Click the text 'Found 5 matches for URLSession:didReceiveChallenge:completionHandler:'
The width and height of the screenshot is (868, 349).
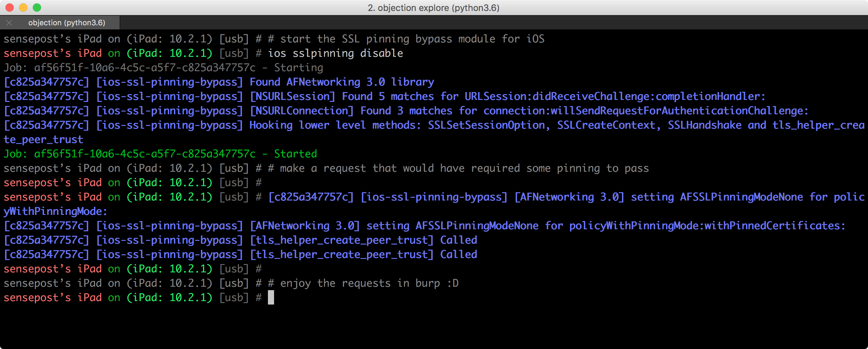tap(554, 96)
